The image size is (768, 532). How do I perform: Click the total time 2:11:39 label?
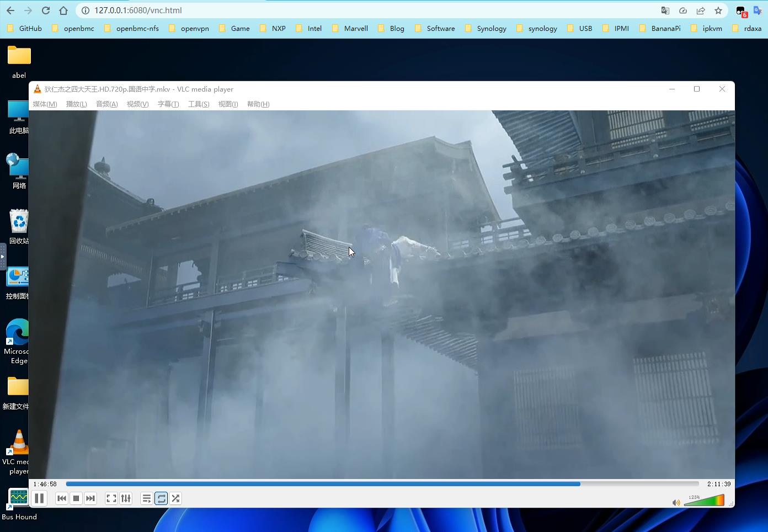point(719,484)
